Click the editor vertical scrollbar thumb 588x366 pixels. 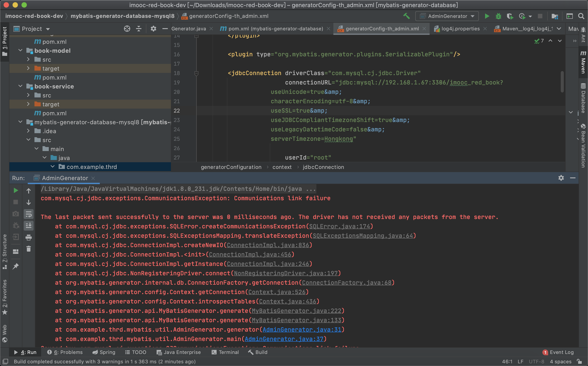[562, 82]
